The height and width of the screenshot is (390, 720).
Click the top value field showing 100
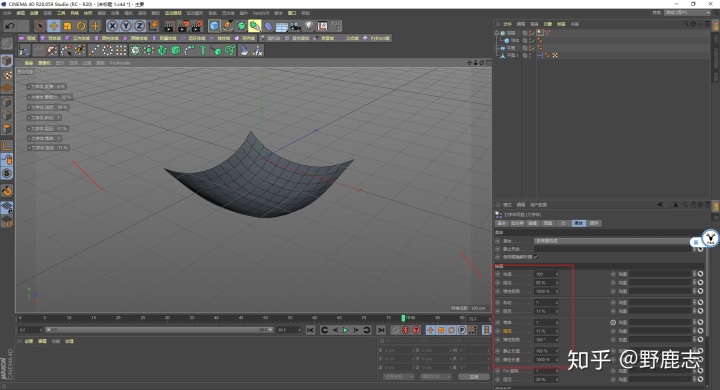click(x=546, y=274)
